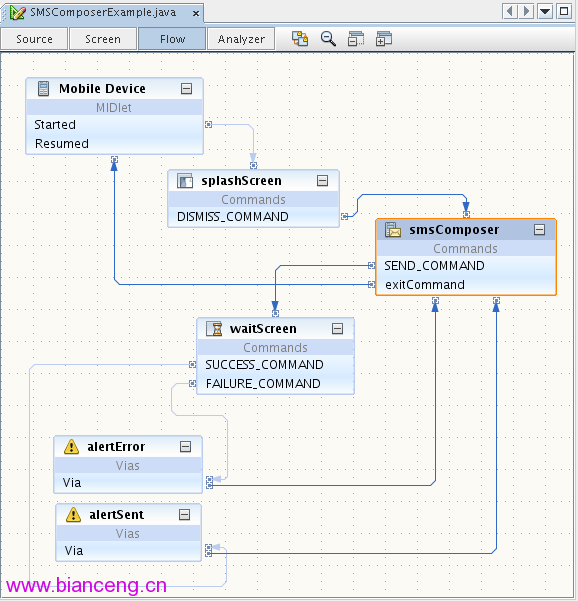The width and height of the screenshot is (578, 601).
Task: Collapse the Mobile Device node
Action: [187, 89]
